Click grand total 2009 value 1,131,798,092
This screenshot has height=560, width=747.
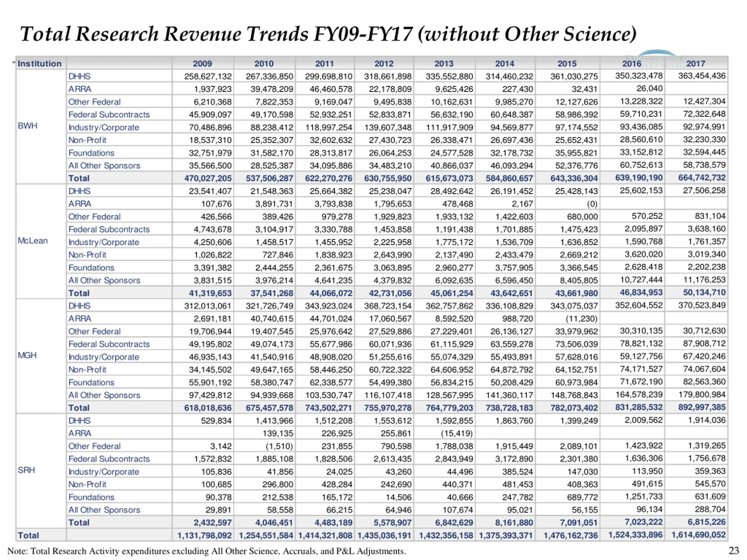pos(205,535)
